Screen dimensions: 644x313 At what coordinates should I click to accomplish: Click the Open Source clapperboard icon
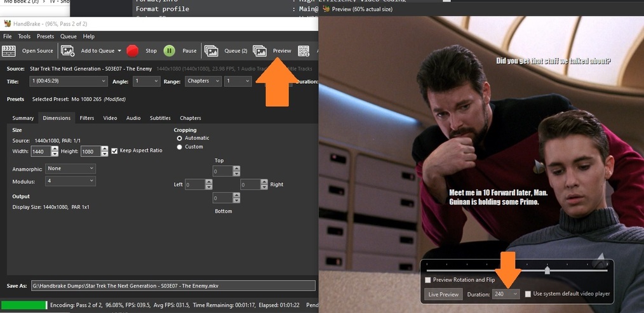tap(9, 51)
